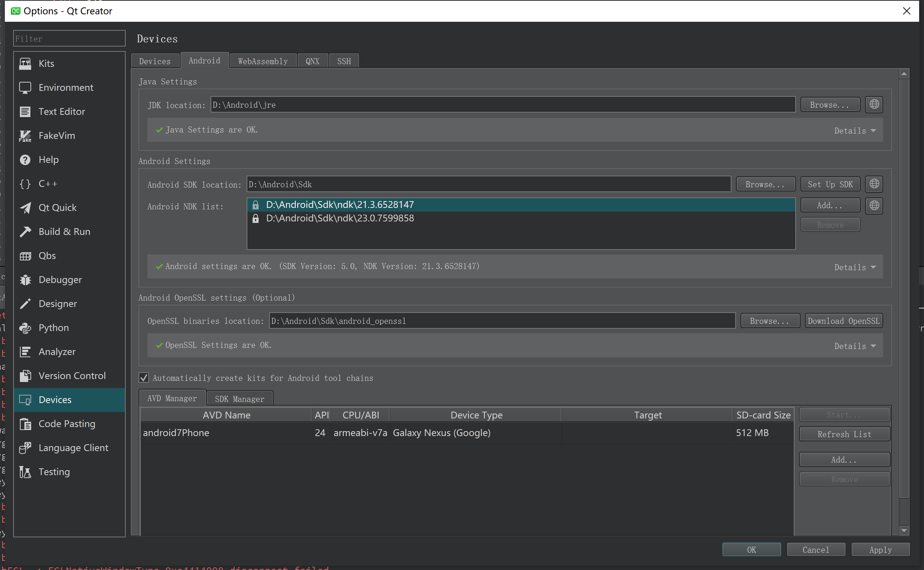Select the Help category
924x570 pixels.
69,159
